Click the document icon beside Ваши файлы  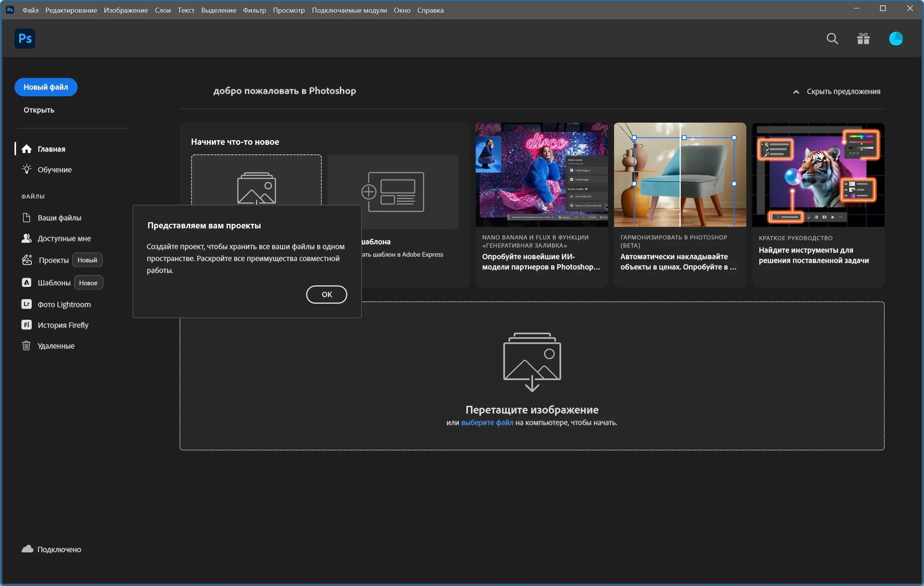pos(26,217)
